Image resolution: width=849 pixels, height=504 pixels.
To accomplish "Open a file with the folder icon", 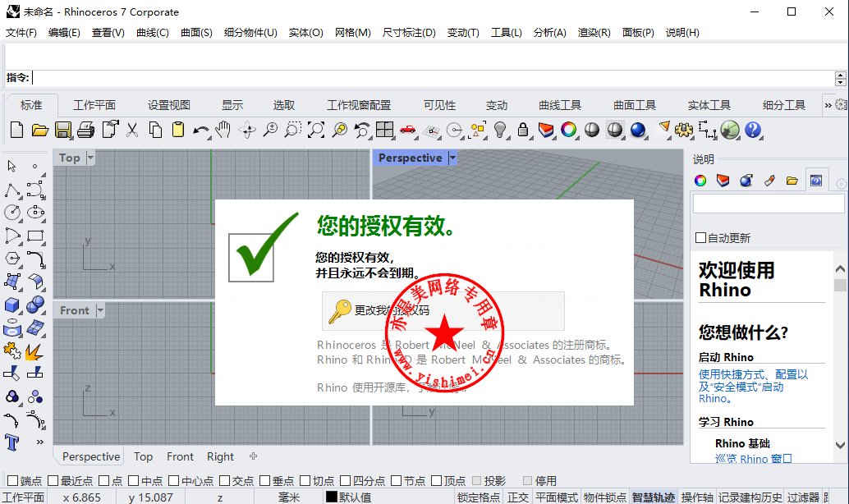I will pos(39,130).
